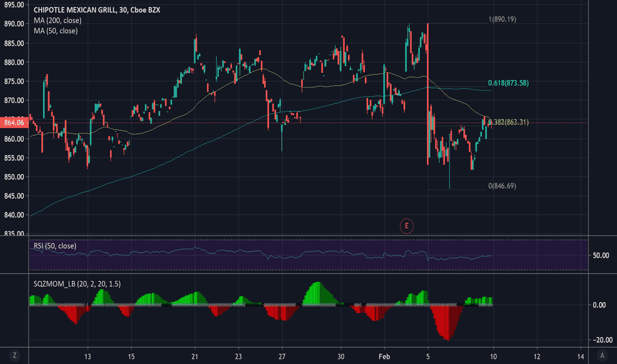Click the 840.00 price axis label
This screenshot has width=617, height=364.
click(x=14, y=215)
